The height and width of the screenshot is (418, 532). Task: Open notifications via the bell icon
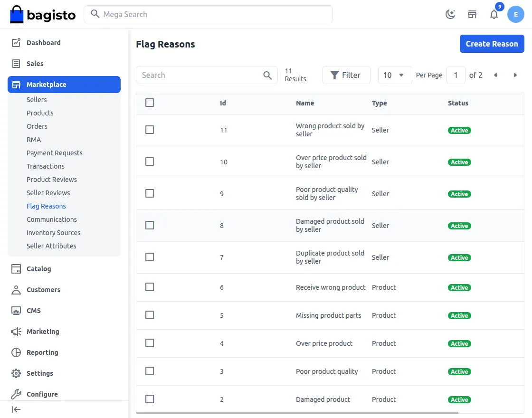click(x=494, y=15)
